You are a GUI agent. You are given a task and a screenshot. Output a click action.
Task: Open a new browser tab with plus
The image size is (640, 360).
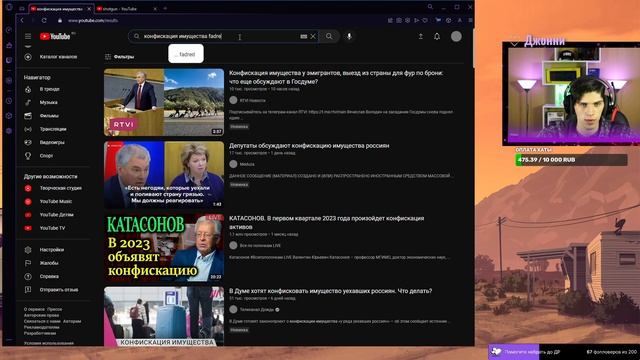(165, 9)
